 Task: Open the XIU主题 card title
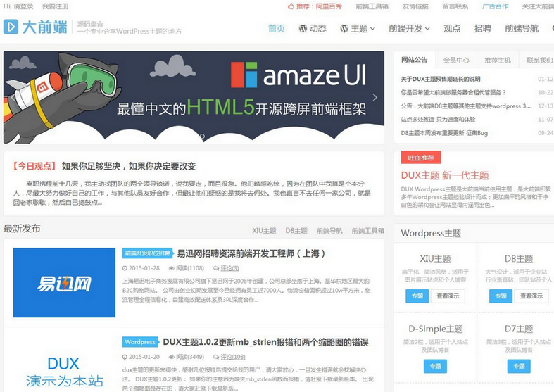[435, 259]
